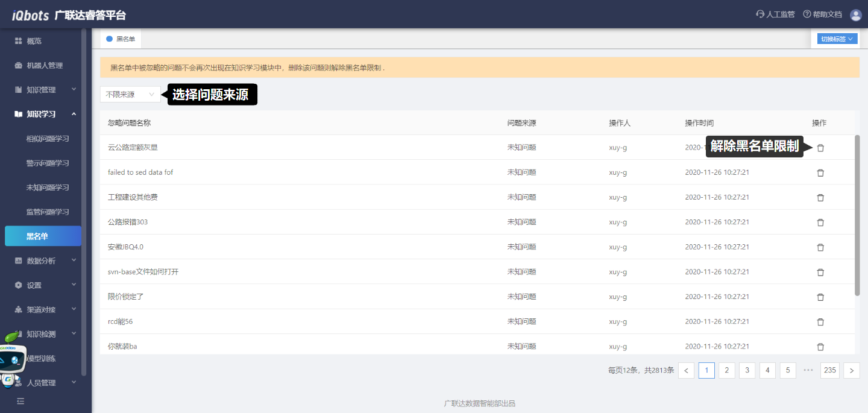This screenshot has height=413, width=868.
Task: Open 相似问题学习 in the sidebar
Action: tap(48, 139)
